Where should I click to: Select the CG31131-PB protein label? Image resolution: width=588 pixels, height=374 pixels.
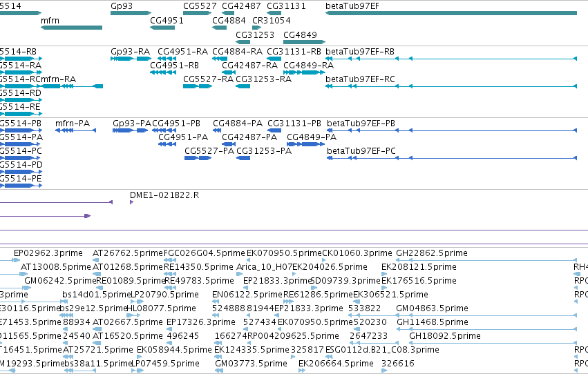coord(294,123)
